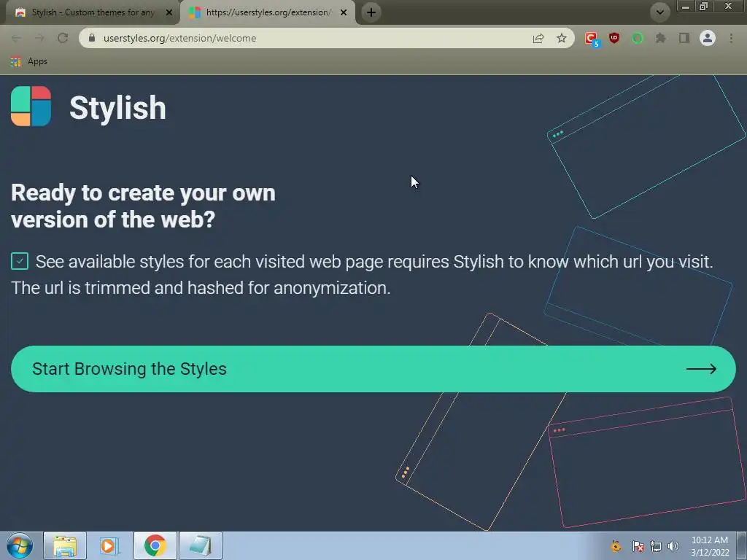Open Chrome's three-dot menu

(x=731, y=38)
